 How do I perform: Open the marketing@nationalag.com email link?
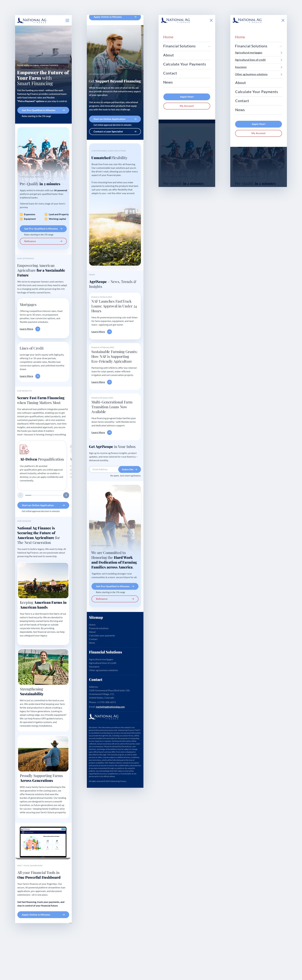[x=110, y=707]
